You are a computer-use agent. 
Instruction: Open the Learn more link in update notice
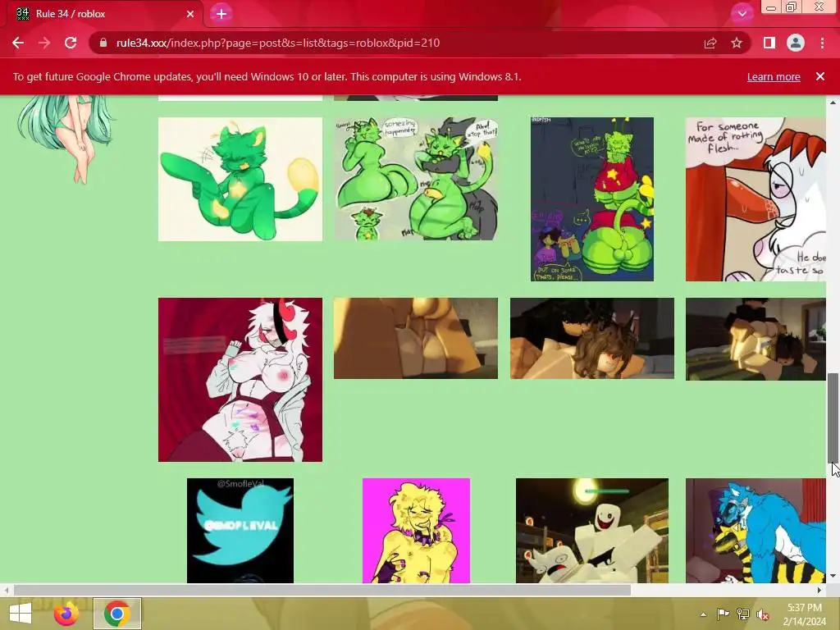[774, 76]
